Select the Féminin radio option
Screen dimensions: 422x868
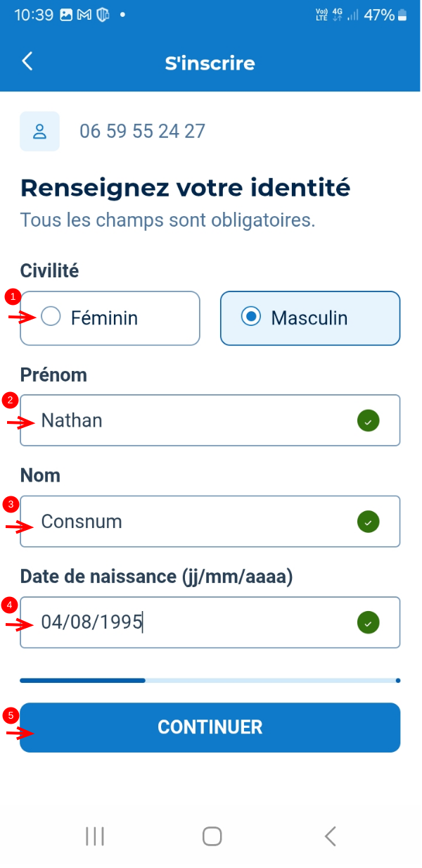tap(110, 318)
